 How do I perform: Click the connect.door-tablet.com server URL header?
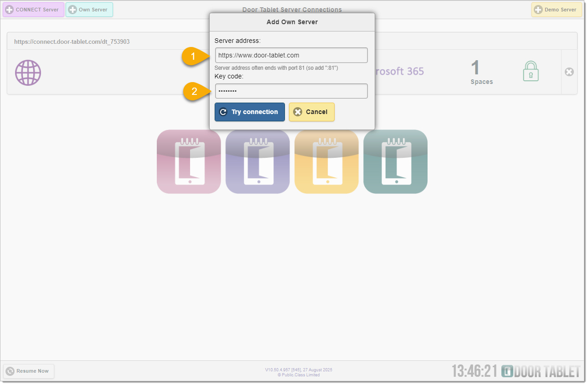(72, 42)
